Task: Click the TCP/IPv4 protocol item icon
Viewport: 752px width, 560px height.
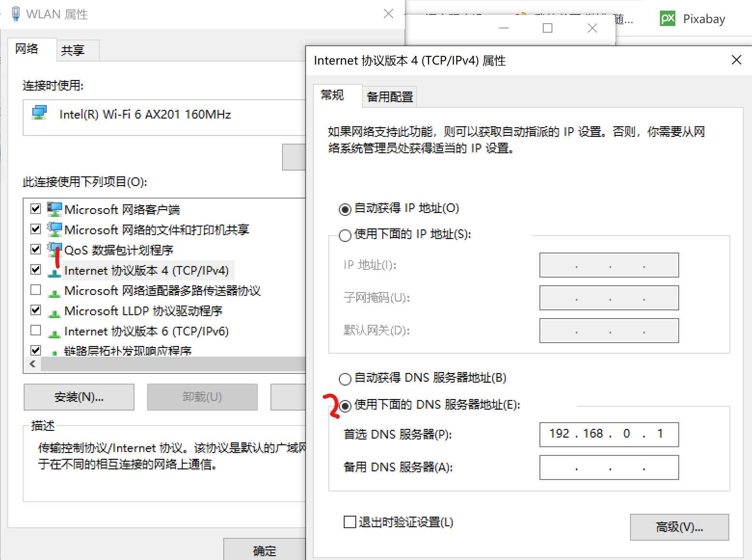Action: [x=54, y=272]
